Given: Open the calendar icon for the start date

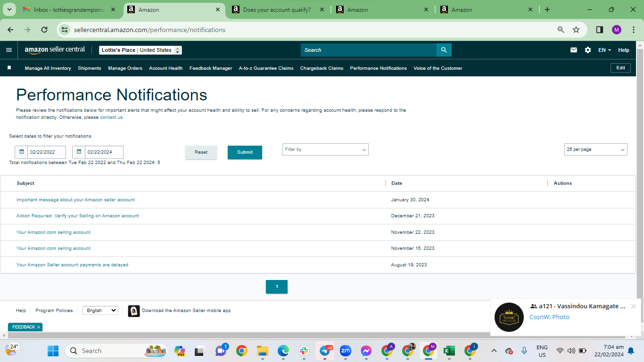Looking at the screenshot, I should (x=21, y=152).
